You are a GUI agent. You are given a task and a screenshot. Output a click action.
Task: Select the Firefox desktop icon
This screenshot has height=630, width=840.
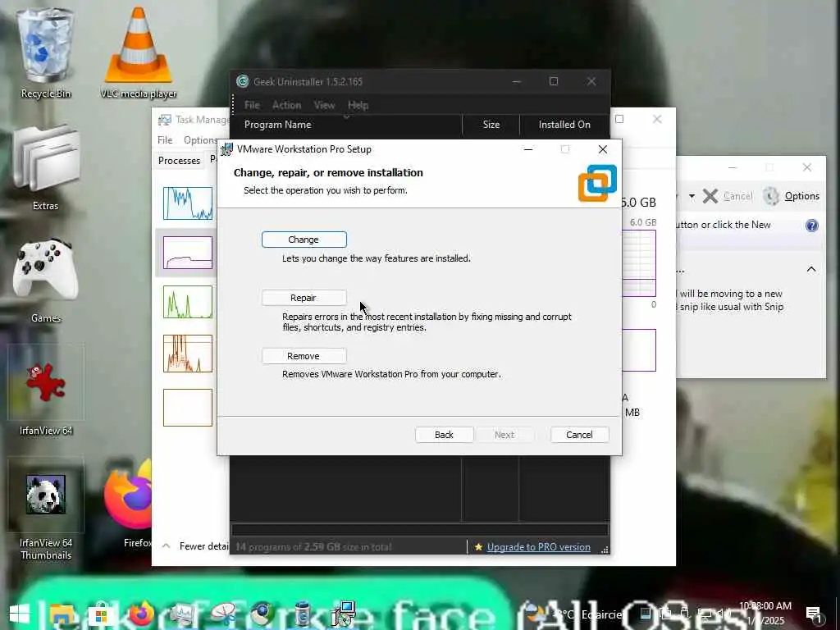129,504
